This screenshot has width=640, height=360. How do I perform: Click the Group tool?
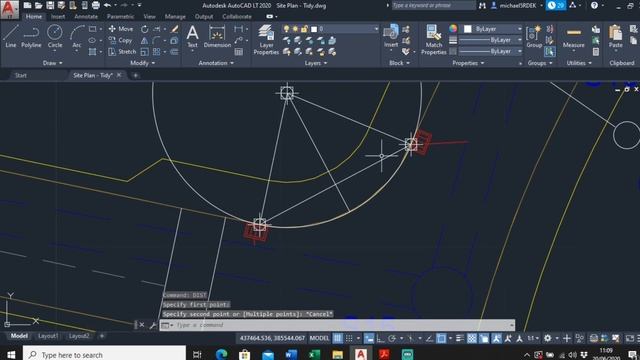pos(534,36)
